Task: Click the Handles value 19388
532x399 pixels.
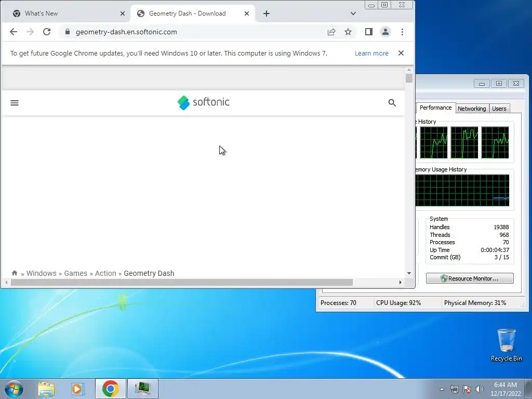Action: click(501, 227)
